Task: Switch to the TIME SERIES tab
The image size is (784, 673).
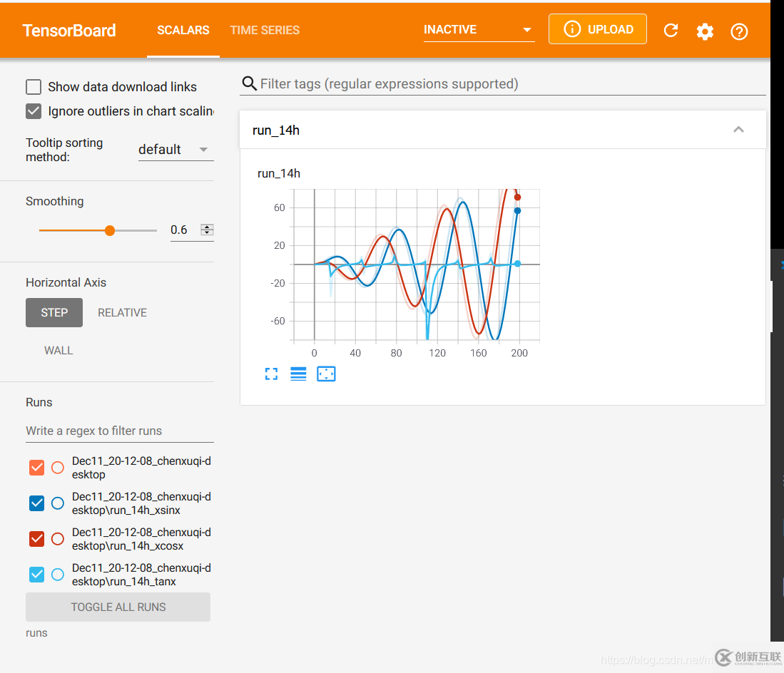Action: (265, 30)
